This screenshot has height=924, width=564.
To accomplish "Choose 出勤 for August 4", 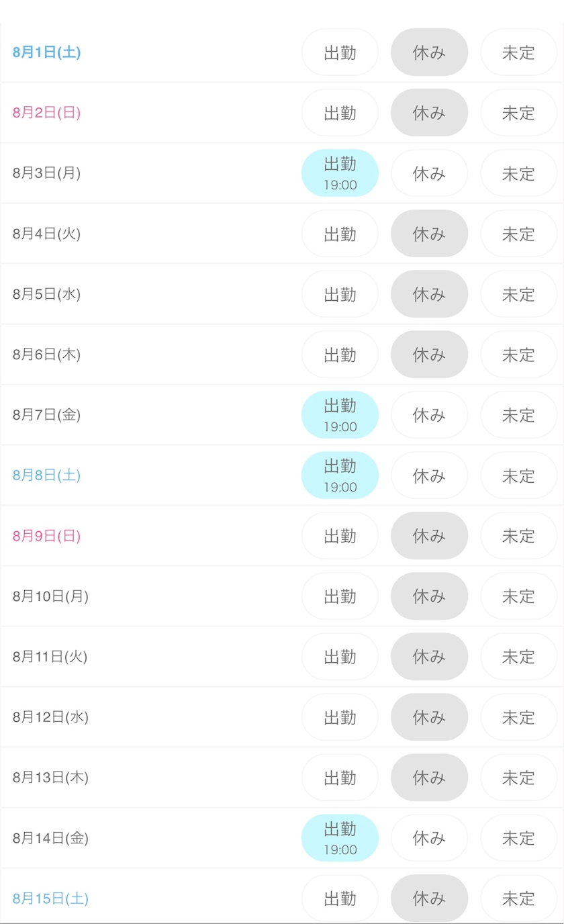I will [x=340, y=234].
